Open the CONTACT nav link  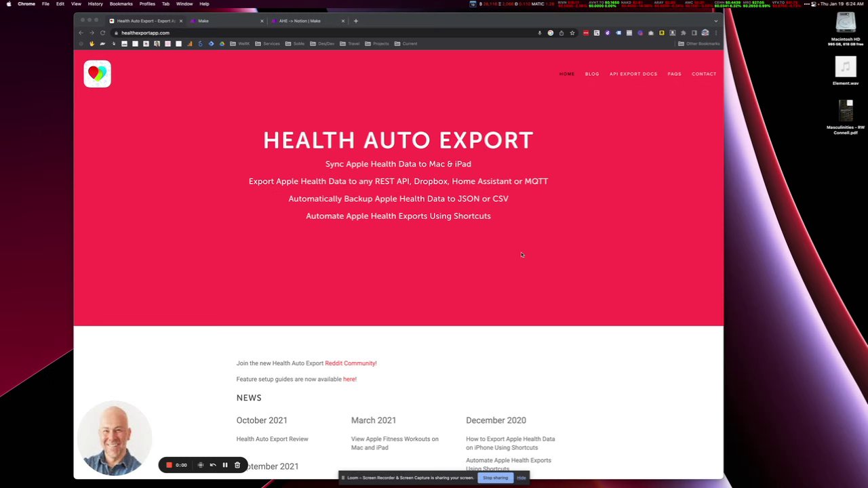(704, 74)
